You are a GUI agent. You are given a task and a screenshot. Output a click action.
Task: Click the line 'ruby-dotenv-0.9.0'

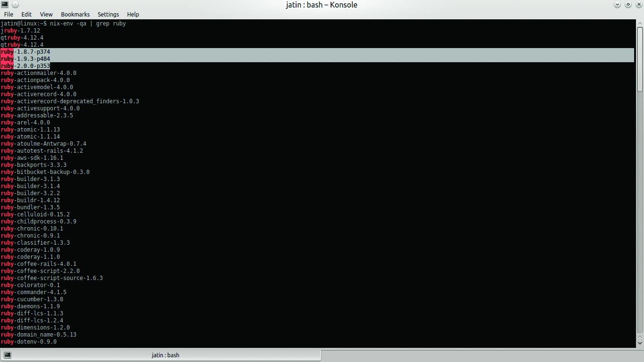click(x=29, y=342)
